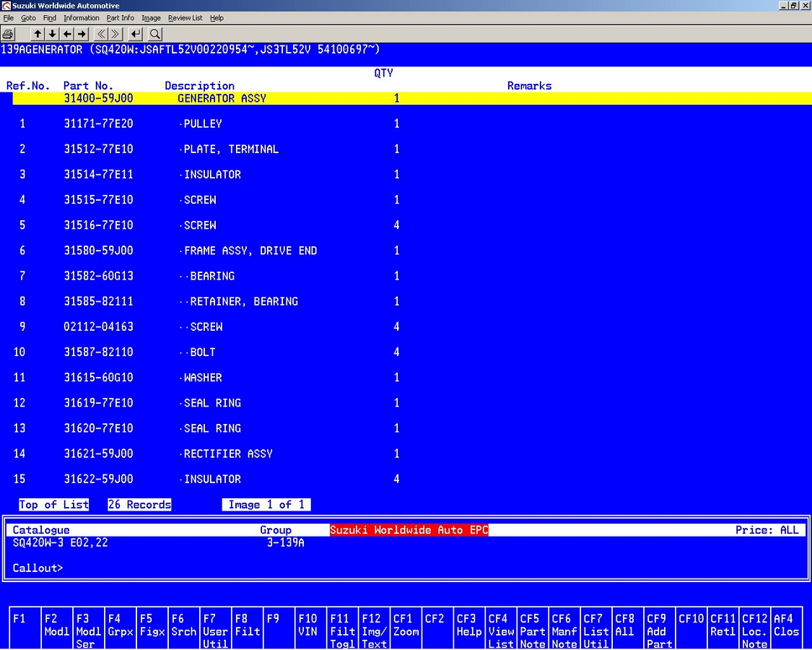Open the Part Info menu
Screen dimensions: 812x650
120,17
